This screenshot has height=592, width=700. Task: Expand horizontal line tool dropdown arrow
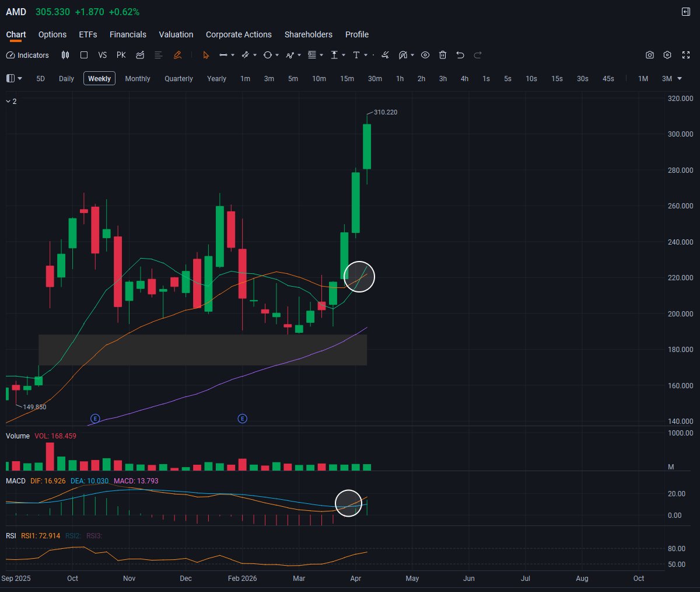pos(233,55)
